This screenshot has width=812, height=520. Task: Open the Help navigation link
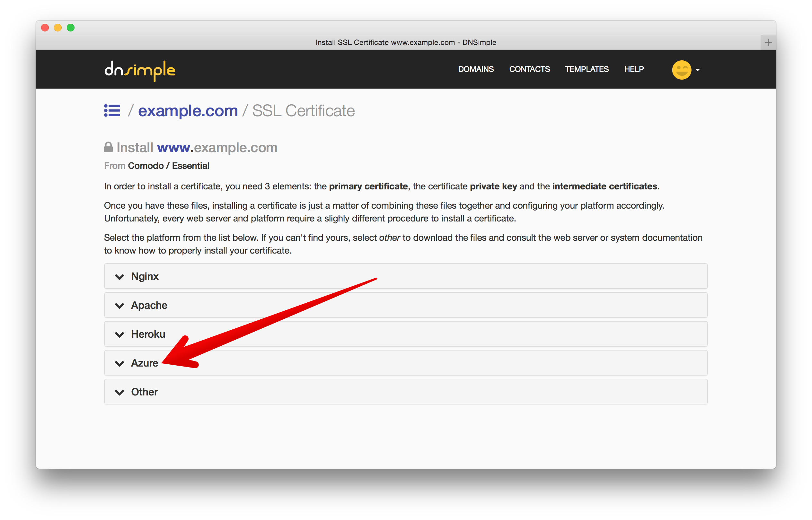pos(634,69)
